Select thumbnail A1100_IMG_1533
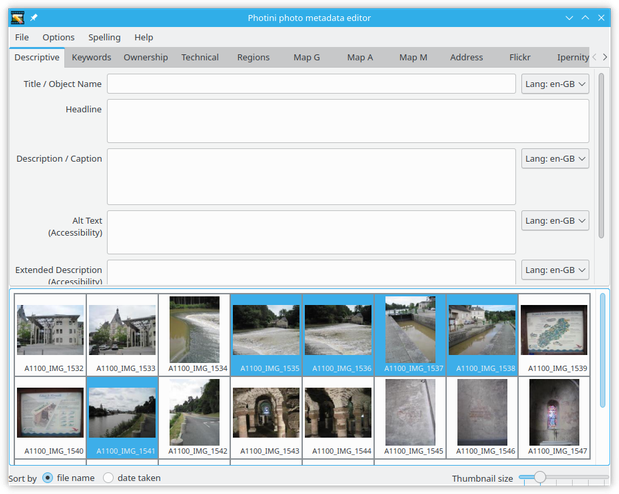This screenshot has height=494, width=619. [x=122, y=335]
